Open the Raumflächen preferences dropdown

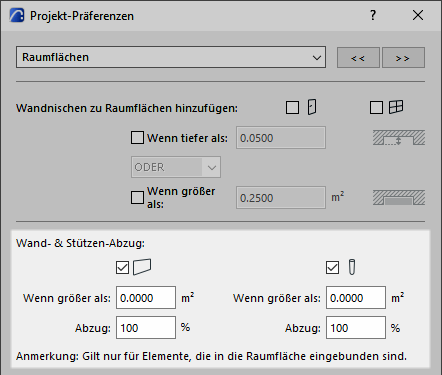coord(171,57)
